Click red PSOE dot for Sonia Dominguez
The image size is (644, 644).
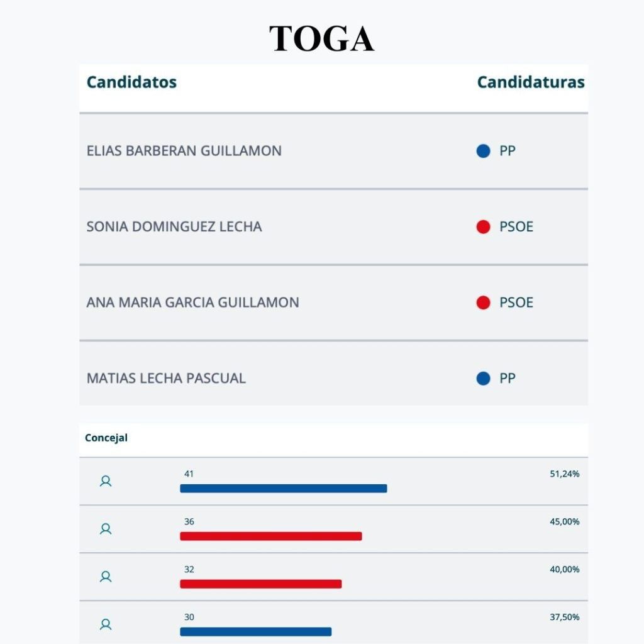point(483,227)
